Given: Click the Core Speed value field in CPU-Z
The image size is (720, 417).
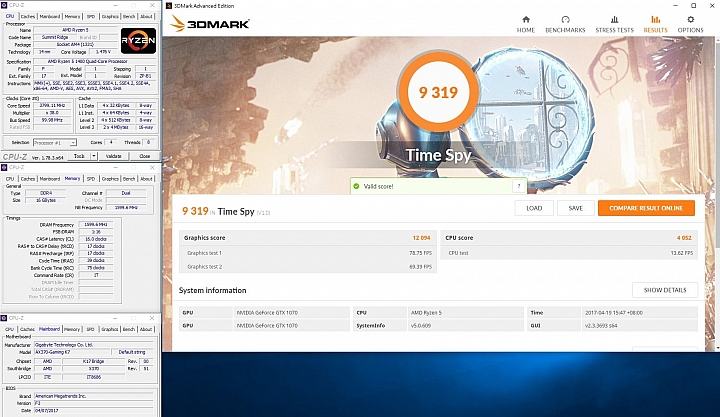Looking at the screenshot, I should pos(52,106).
